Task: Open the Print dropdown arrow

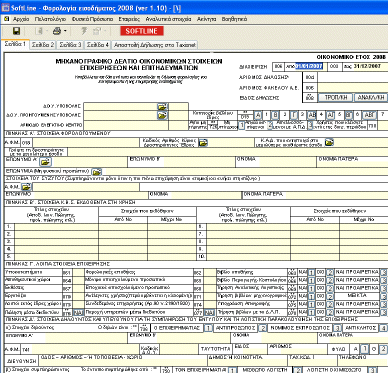Action: pyautogui.click(x=65, y=31)
